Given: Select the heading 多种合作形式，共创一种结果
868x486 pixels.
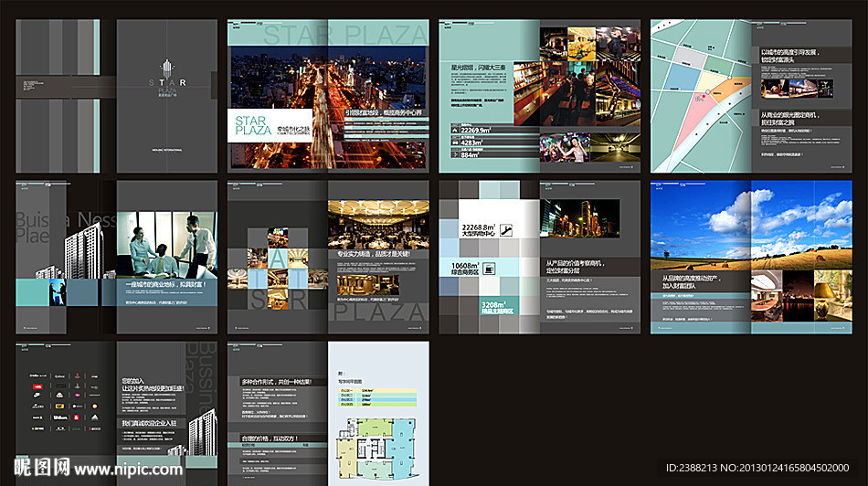Looking at the screenshot, I should click(x=276, y=382).
